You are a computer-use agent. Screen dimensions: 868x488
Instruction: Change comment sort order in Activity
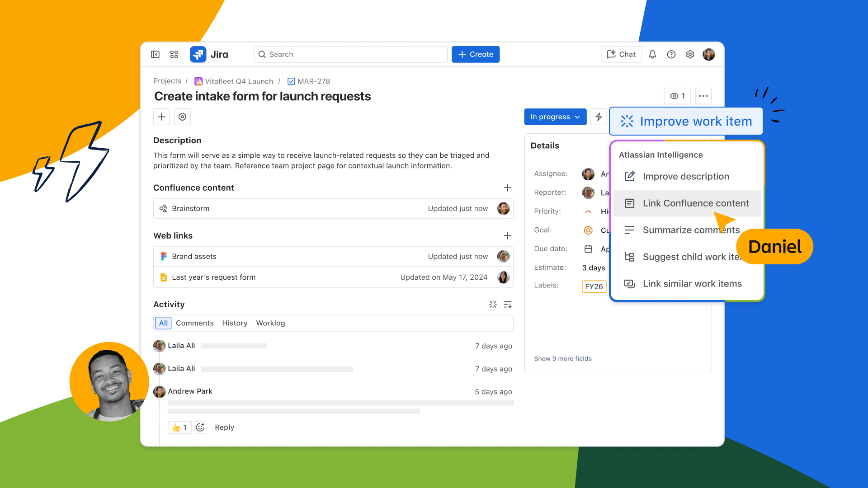click(508, 304)
